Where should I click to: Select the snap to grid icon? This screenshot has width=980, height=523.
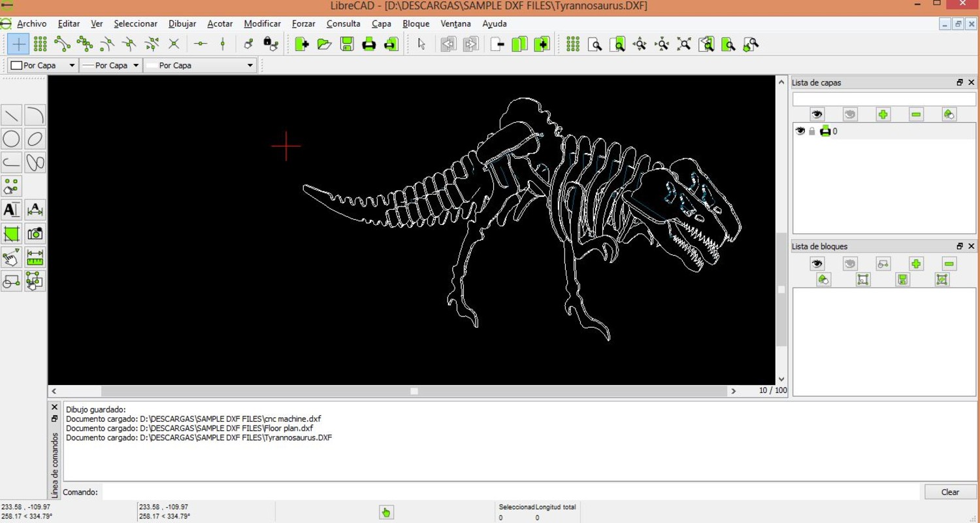click(x=41, y=44)
